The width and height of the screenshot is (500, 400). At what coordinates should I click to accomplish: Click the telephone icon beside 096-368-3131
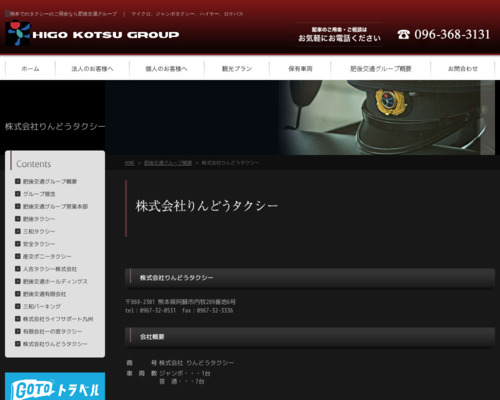click(403, 34)
